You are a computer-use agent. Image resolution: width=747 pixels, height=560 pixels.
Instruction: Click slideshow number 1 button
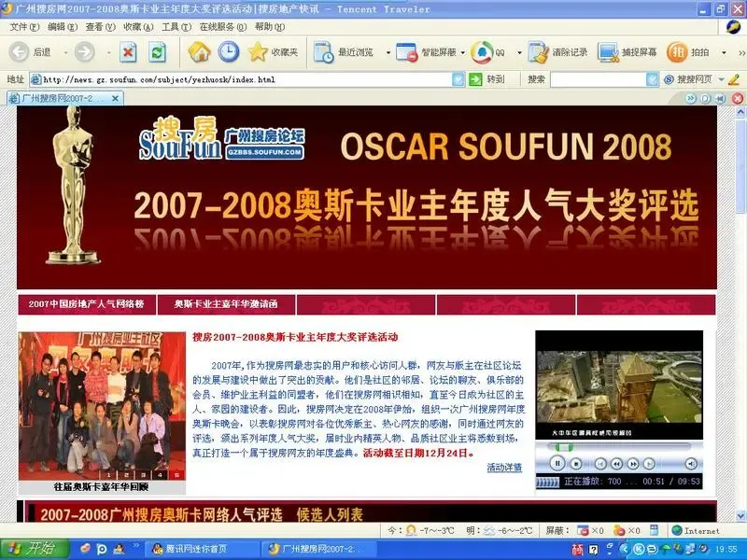(x=108, y=475)
